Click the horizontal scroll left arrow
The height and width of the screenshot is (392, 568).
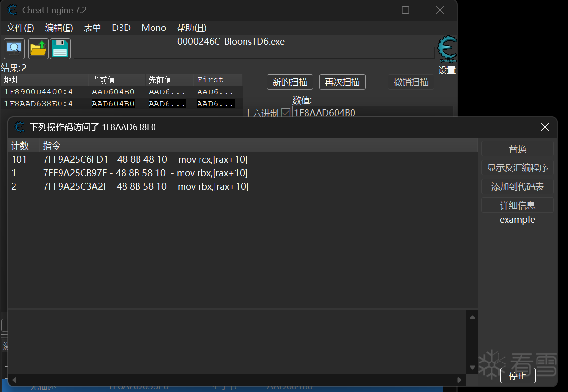tap(14, 380)
